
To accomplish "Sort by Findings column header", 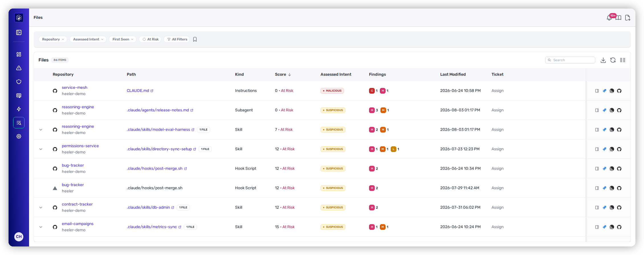I will (x=377, y=74).
